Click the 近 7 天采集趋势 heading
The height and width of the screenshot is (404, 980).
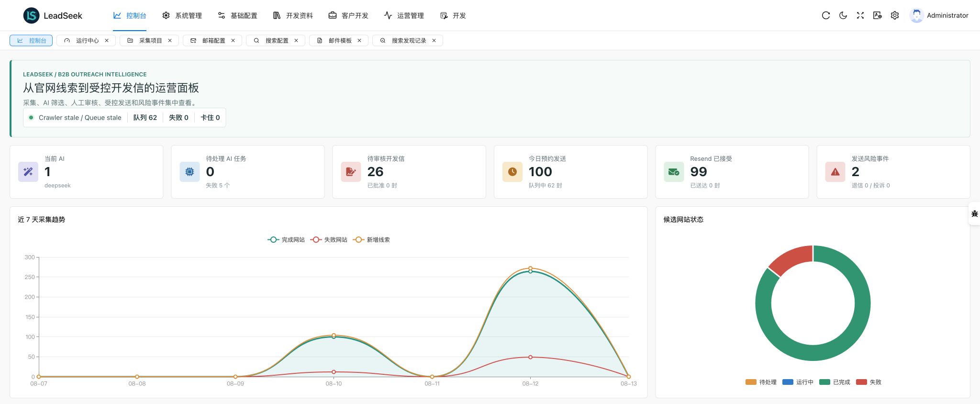(41, 220)
